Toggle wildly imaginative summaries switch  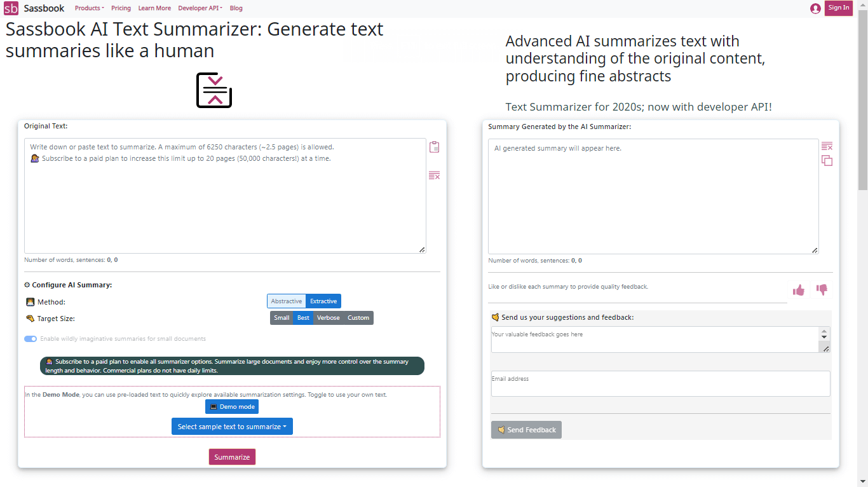click(31, 339)
